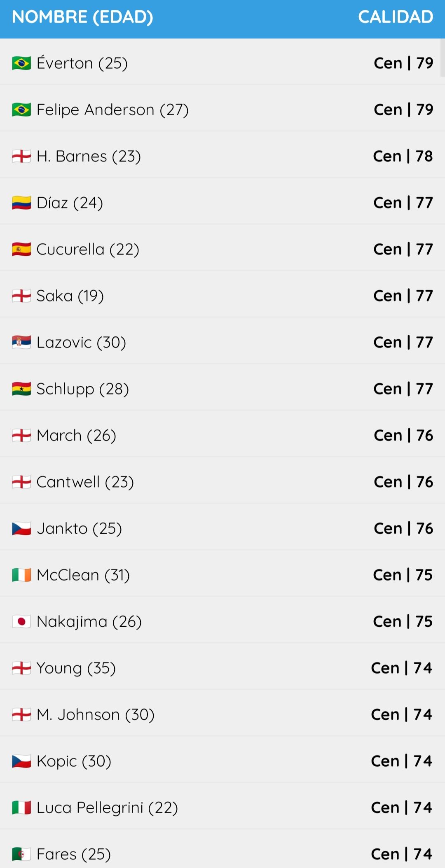Tap the Ghana flag beside Schlupp
The width and height of the screenshot is (445, 868).
(x=21, y=389)
